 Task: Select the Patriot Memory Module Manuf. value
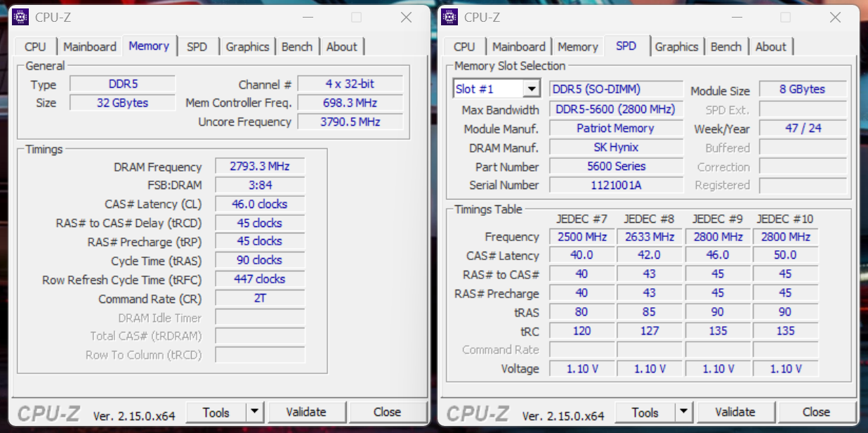[x=616, y=129]
